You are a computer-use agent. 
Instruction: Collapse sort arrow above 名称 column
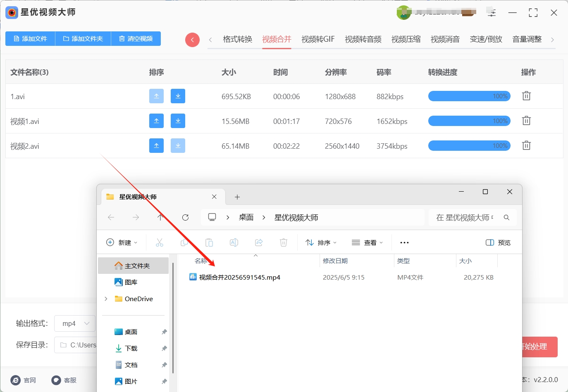coord(255,256)
